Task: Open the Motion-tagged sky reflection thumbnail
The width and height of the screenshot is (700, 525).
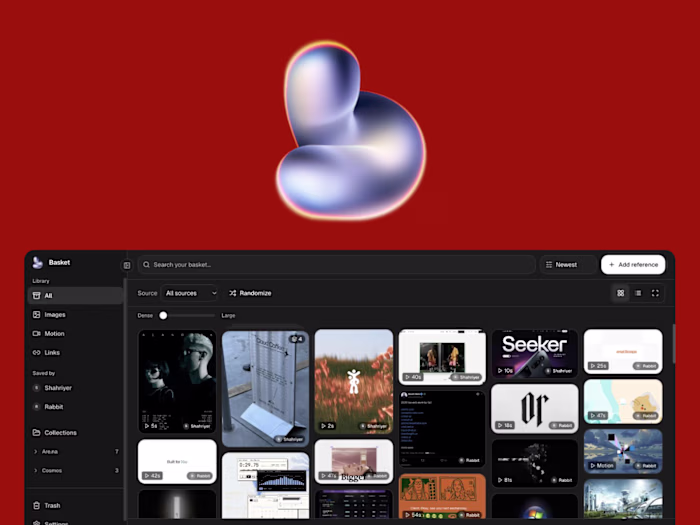Action: point(623,451)
